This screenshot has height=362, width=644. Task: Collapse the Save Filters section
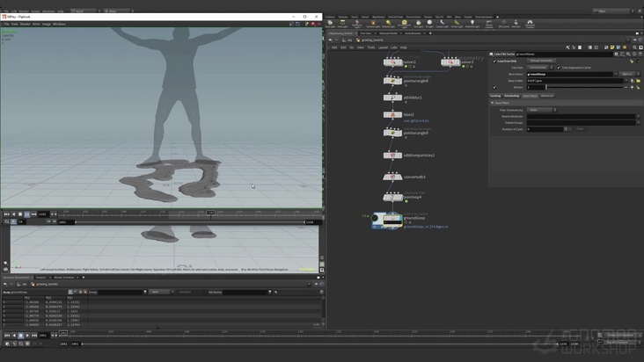click(493, 103)
